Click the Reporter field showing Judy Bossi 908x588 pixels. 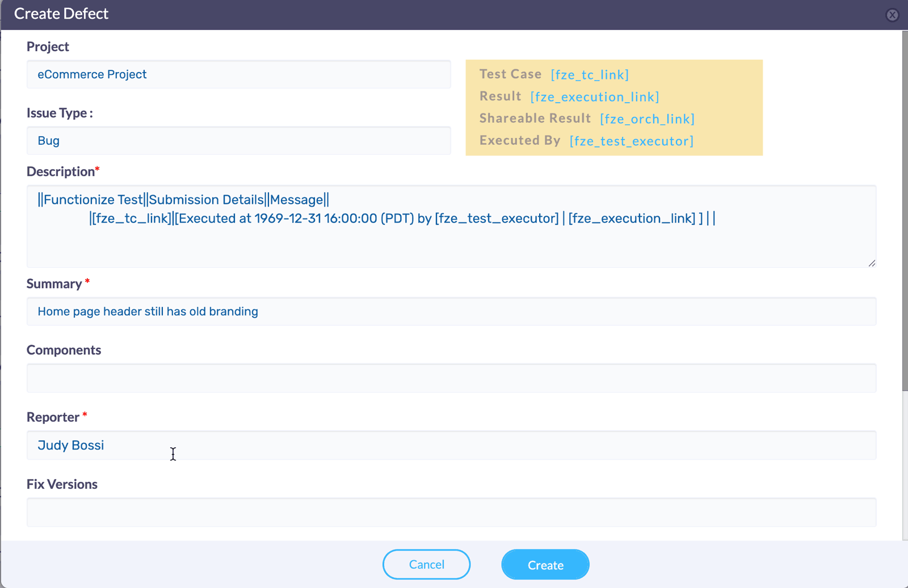pos(451,445)
